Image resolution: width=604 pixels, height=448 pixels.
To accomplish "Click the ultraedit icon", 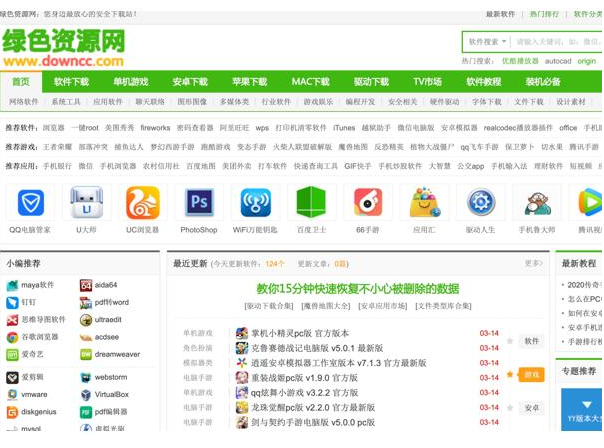I will click(x=86, y=320).
